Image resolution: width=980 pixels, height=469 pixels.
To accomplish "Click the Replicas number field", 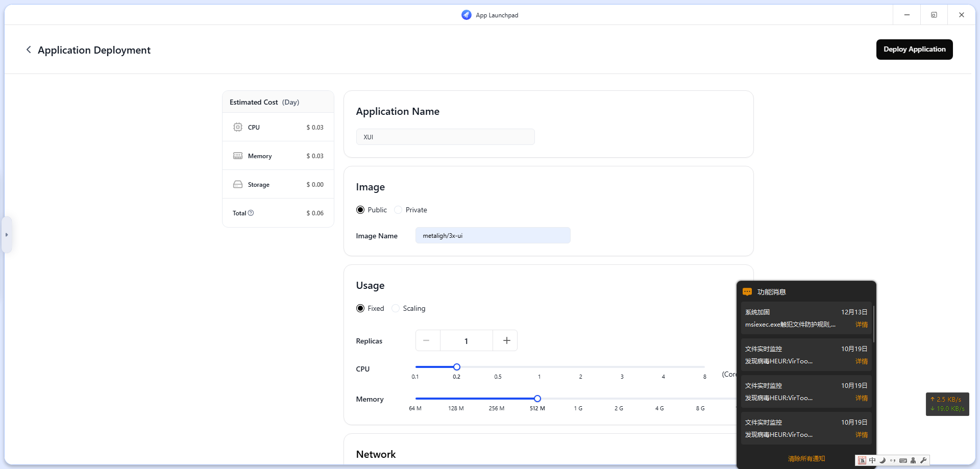I will (466, 340).
